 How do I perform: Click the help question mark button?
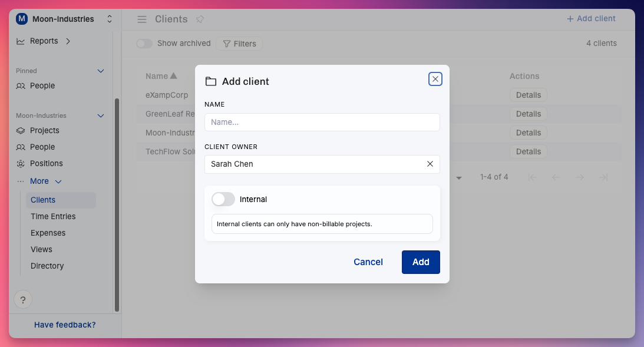23,300
